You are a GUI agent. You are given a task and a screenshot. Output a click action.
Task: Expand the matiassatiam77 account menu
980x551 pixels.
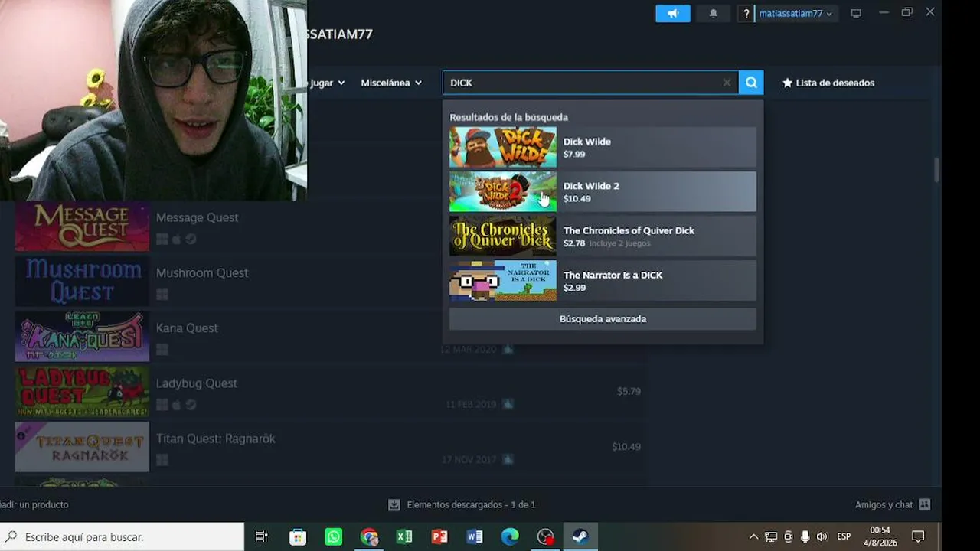(x=796, y=14)
